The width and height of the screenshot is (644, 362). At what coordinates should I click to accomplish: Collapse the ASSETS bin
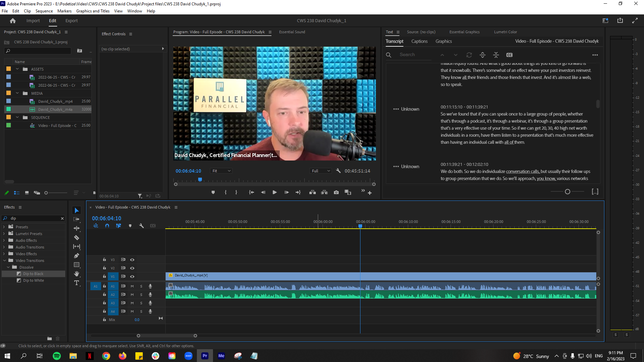[17, 69]
